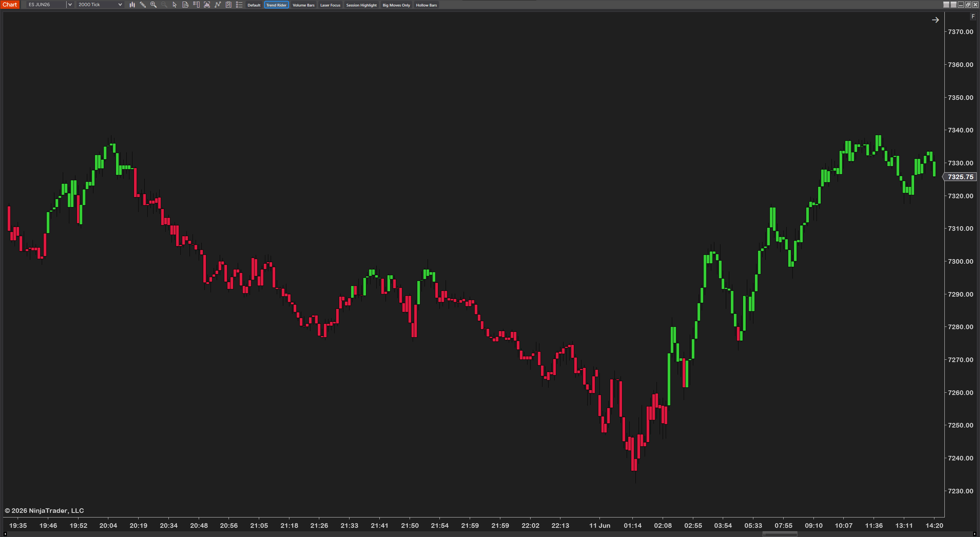980x537 pixels.
Task: Click the 22:13 time axis label
Action: [x=560, y=526]
